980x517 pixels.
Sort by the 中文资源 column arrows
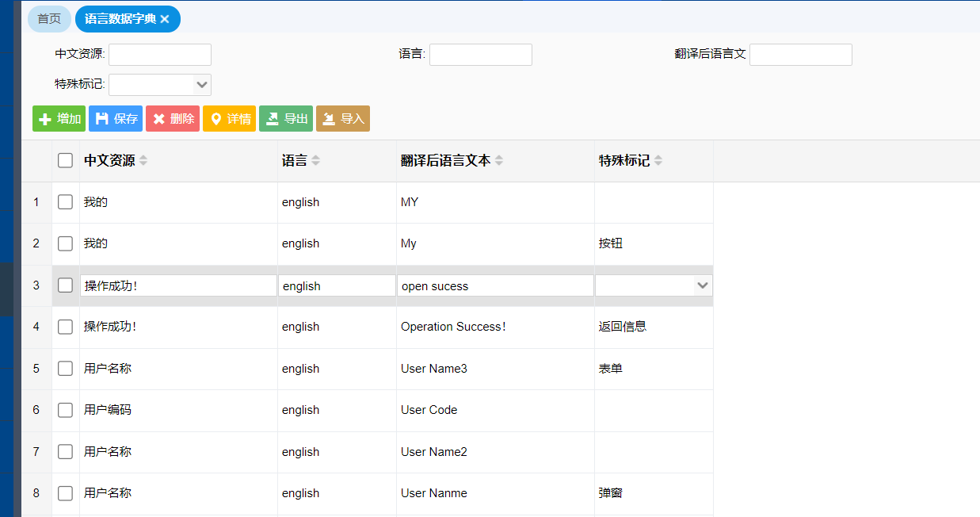[143, 161]
